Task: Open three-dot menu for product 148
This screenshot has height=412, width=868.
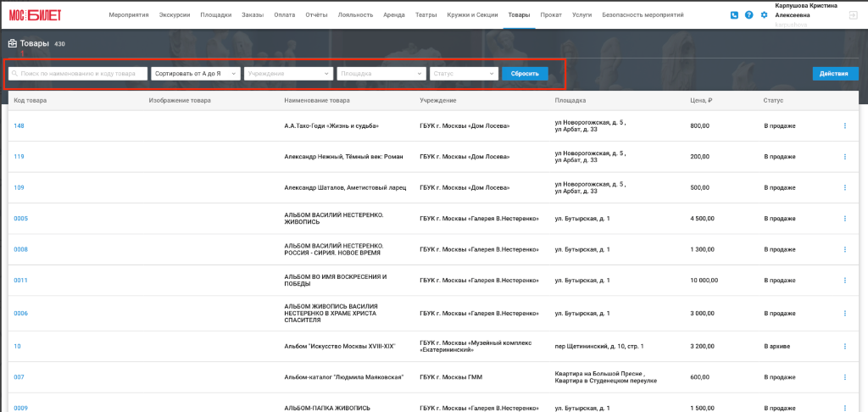Action: point(845,125)
